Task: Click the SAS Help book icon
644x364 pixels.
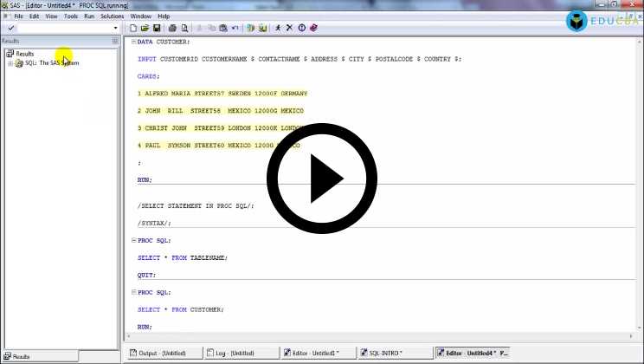Action: (x=313, y=28)
